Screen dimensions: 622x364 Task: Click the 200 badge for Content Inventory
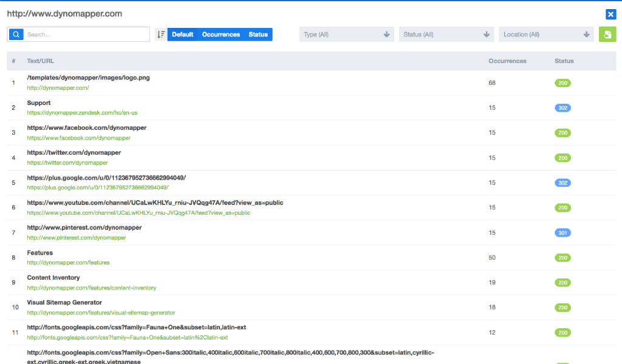click(562, 283)
